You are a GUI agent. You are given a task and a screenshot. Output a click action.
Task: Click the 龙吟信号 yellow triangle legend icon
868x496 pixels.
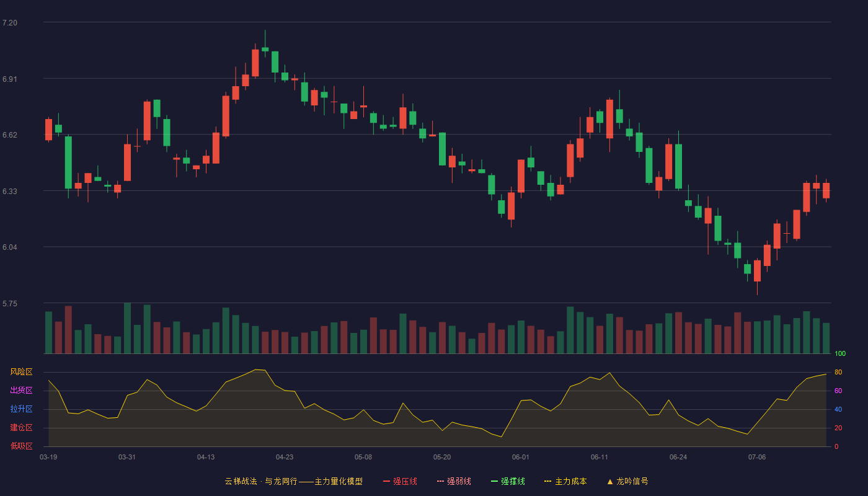point(610,481)
